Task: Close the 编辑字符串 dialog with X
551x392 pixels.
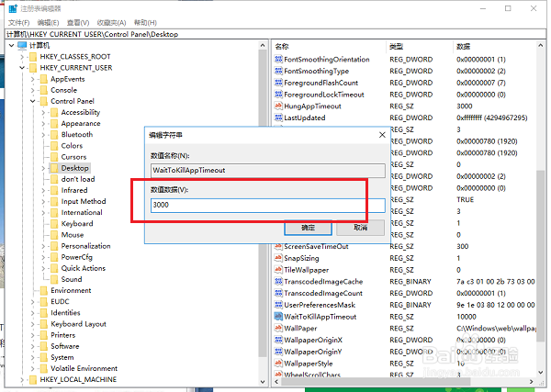Action: pyautogui.click(x=382, y=135)
